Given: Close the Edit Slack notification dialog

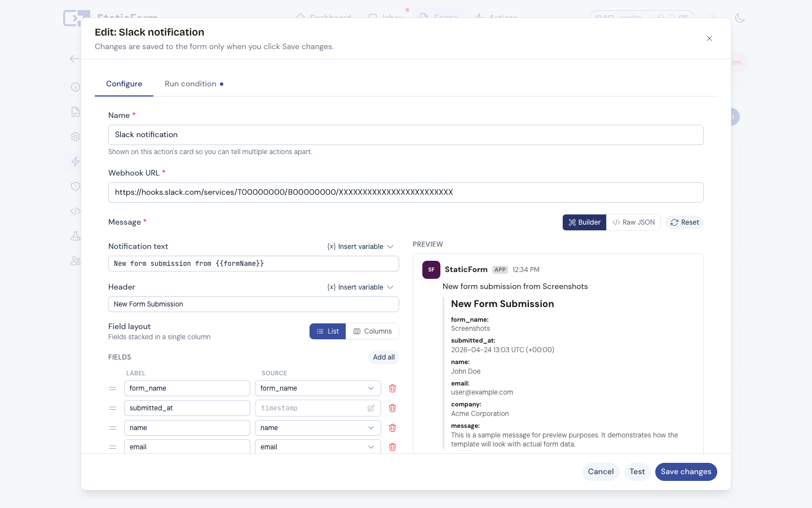Looking at the screenshot, I should (709, 38).
